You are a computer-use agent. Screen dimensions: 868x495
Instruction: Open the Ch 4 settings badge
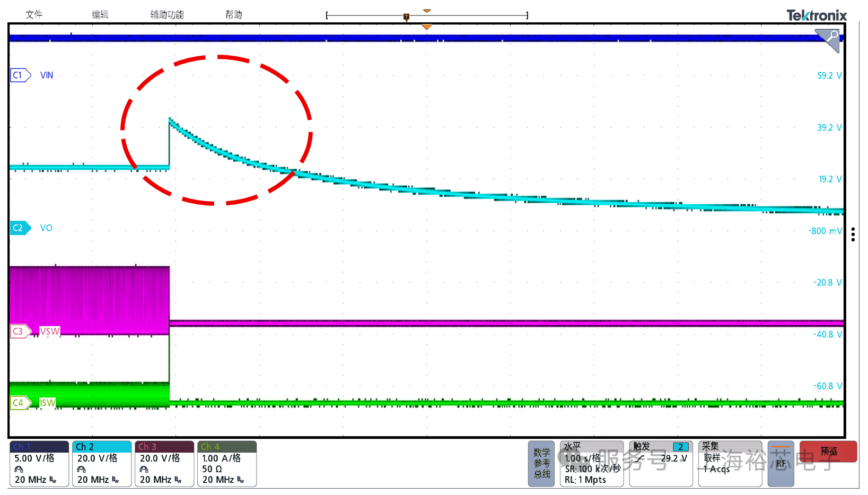coord(227,464)
